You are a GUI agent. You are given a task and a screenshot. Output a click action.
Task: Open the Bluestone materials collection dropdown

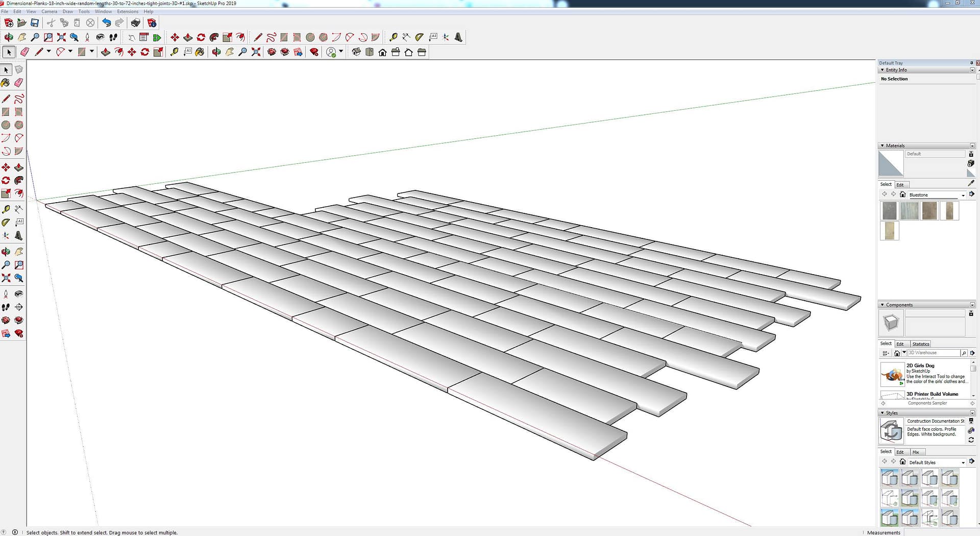[x=963, y=195]
